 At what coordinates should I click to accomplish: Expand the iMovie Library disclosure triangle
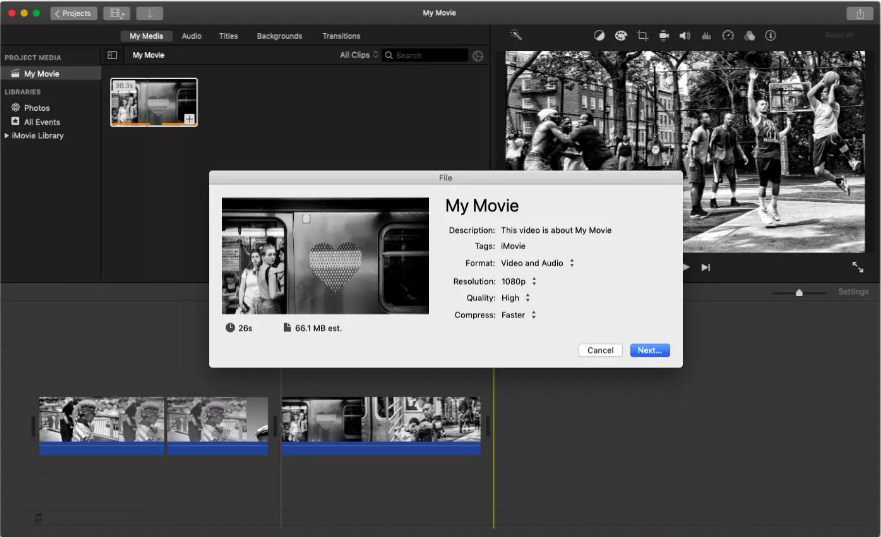6,135
